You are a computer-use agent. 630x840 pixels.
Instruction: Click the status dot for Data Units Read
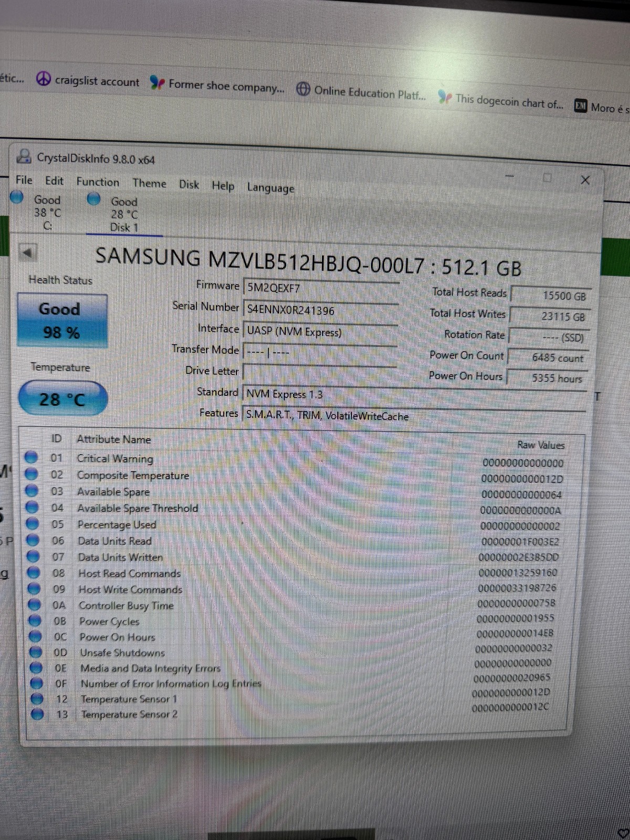pyautogui.click(x=33, y=540)
